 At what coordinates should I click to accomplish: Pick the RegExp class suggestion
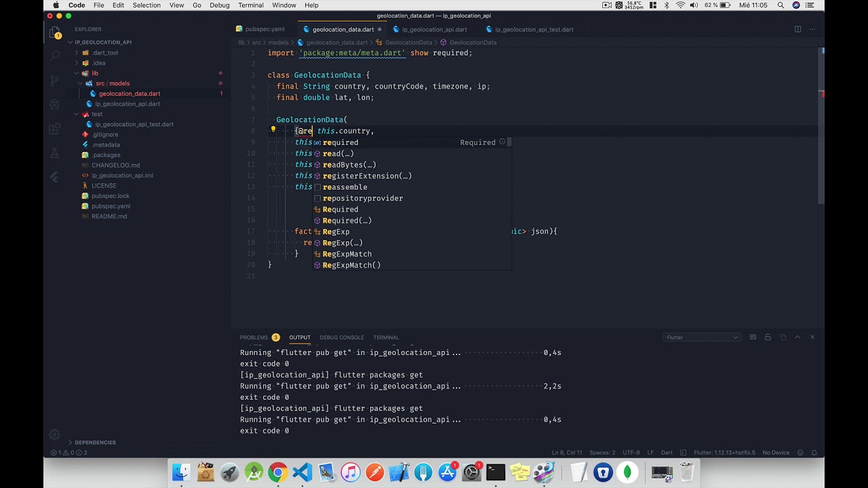(412, 232)
